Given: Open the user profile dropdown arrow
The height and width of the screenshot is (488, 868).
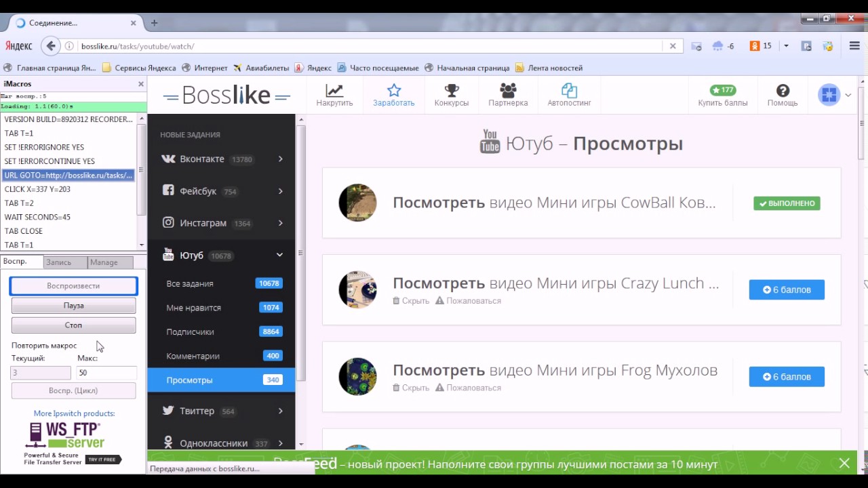Looking at the screenshot, I should tap(848, 96).
